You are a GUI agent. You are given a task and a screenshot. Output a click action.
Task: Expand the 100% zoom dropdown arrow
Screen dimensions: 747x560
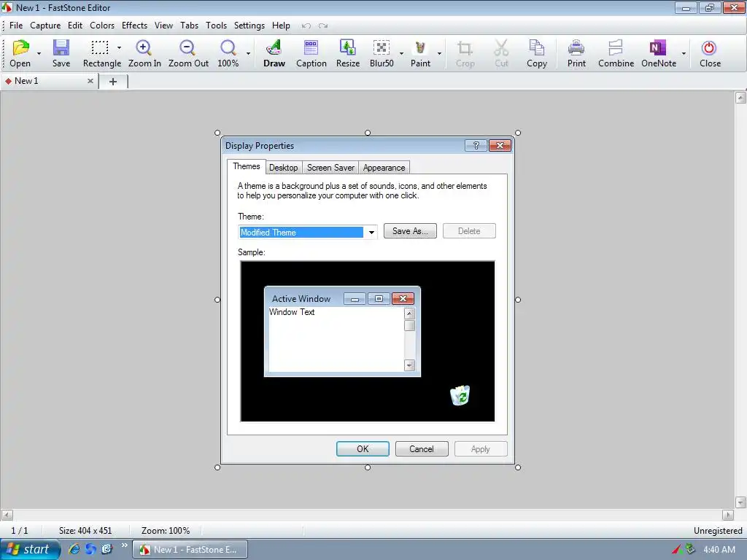pos(248,53)
